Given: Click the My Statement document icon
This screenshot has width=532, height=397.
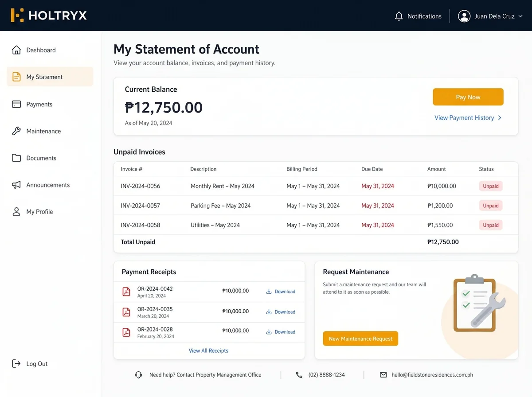Looking at the screenshot, I should pos(16,77).
